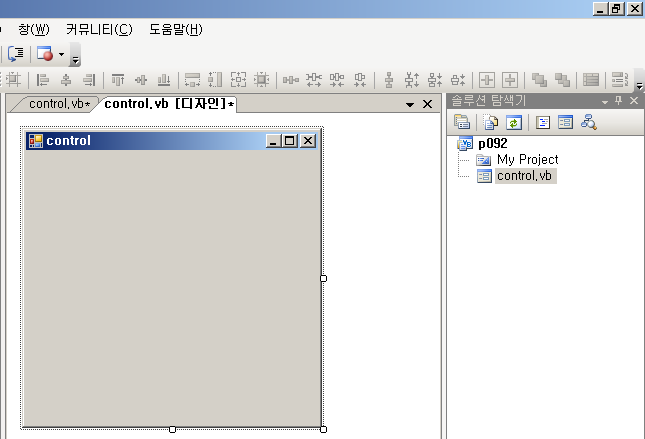Click the Align Middles icon
This screenshot has width=645, height=439.
point(141,79)
